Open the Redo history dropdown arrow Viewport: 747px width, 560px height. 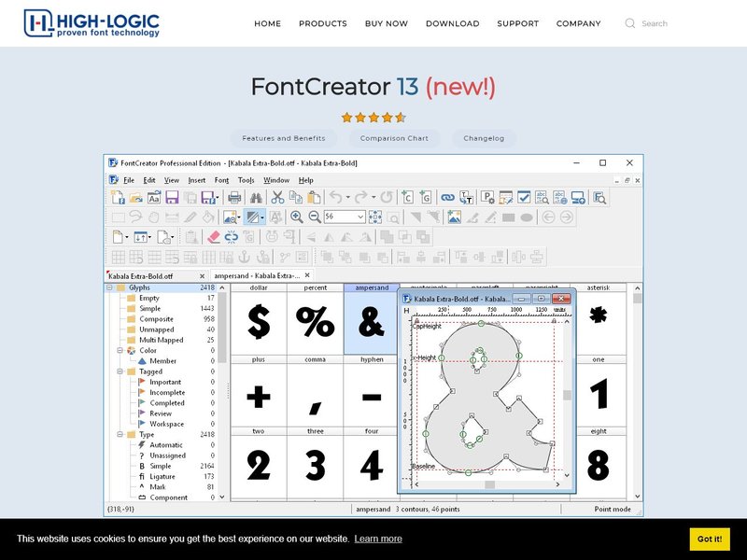point(373,197)
